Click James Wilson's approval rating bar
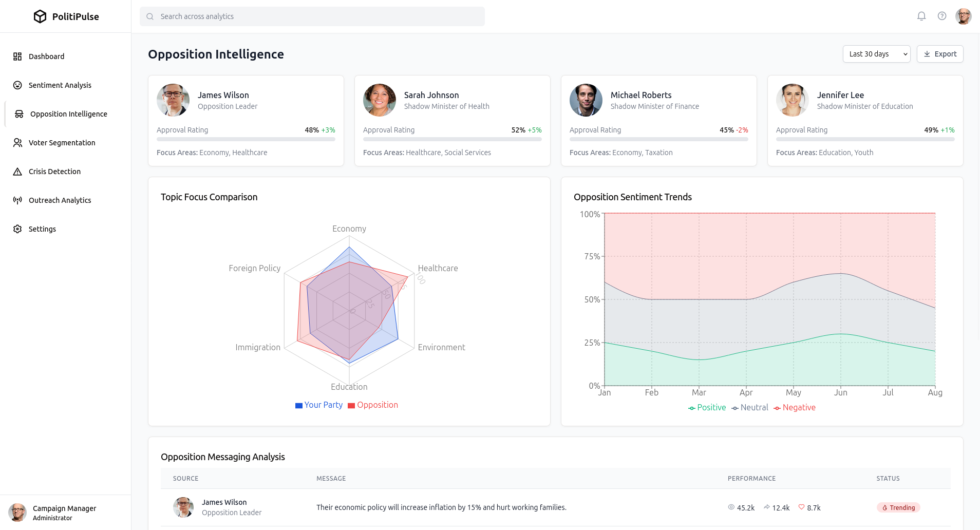The image size is (980, 530). coord(246,139)
